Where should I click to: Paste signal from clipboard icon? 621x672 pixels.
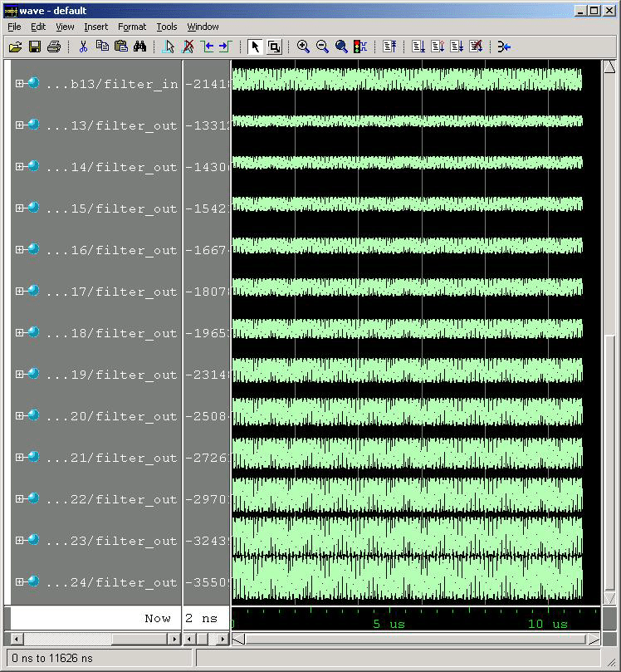(x=121, y=46)
